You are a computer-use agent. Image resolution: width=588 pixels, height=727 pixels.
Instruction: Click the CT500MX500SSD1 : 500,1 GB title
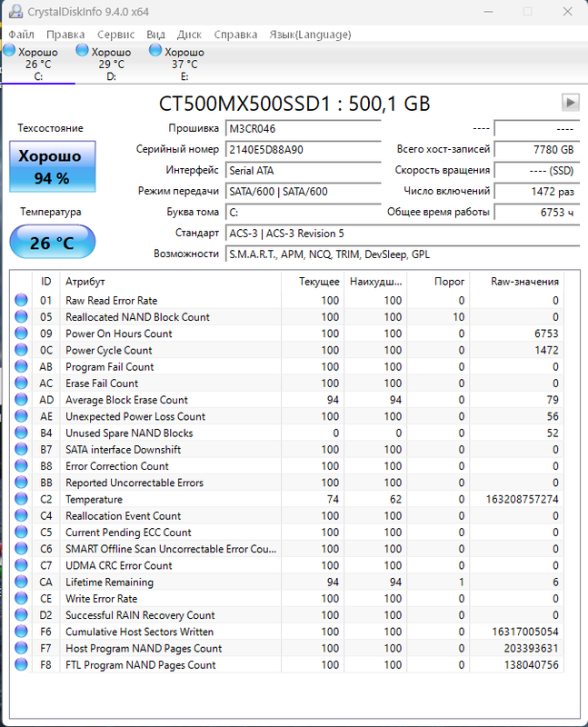pyautogui.click(x=294, y=104)
